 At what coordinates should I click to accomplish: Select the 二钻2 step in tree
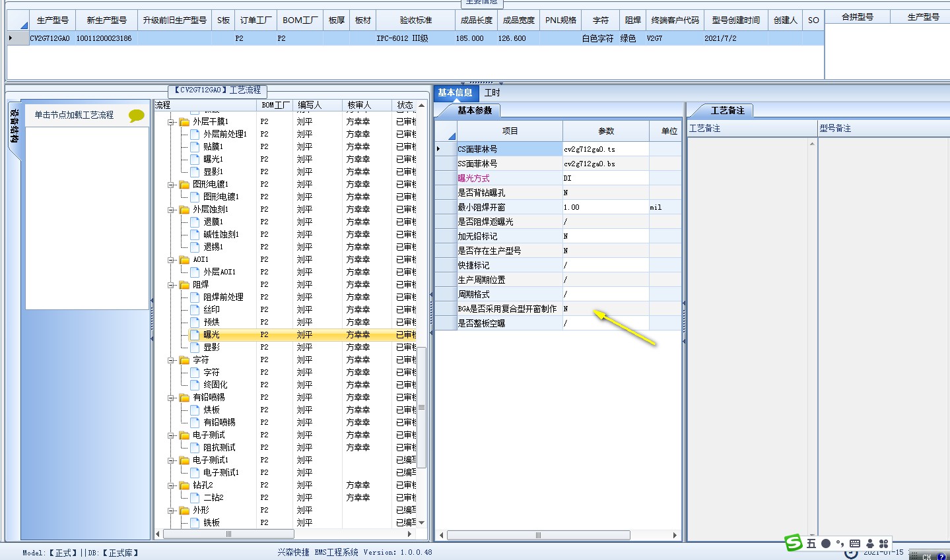point(213,497)
